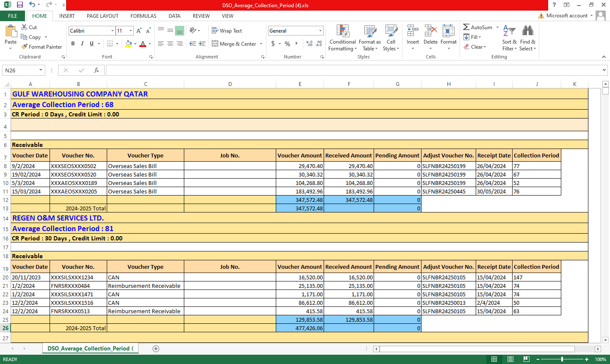The height and width of the screenshot is (364, 610).
Task: Open Sort & Filter tool
Action: (x=509, y=38)
